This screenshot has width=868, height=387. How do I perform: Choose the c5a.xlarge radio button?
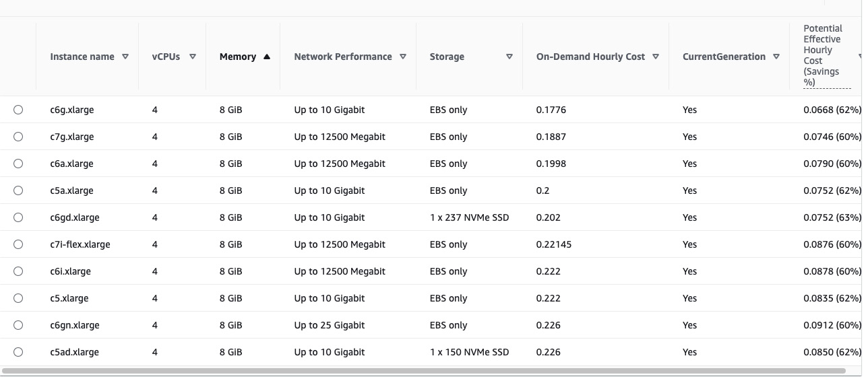coord(18,190)
